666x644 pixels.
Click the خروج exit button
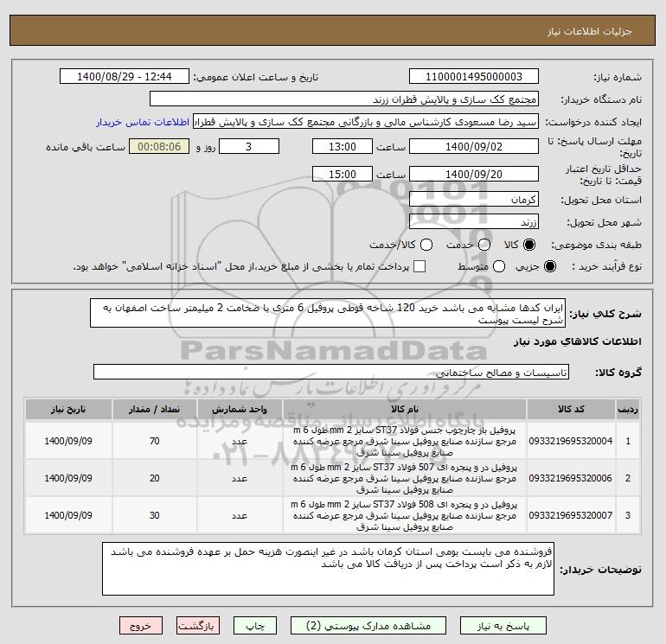tap(141, 626)
